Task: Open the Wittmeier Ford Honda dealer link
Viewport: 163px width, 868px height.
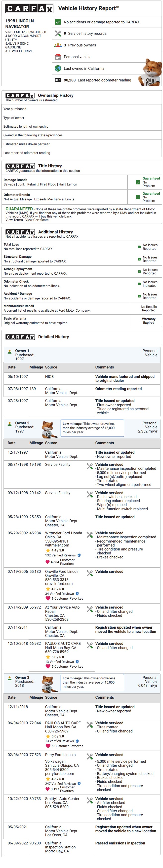Action: coord(63,533)
